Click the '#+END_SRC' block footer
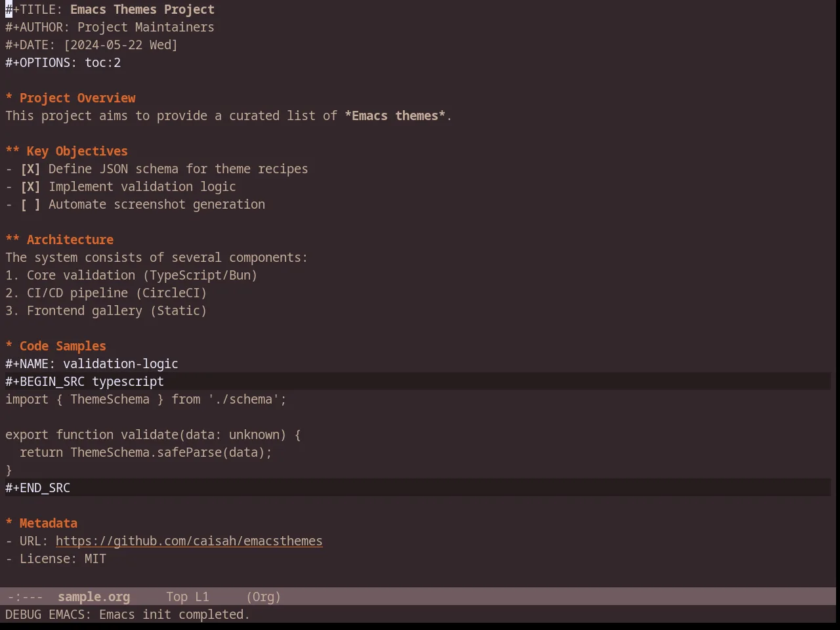The height and width of the screenshot is (630, 840). tap(37, 488)
